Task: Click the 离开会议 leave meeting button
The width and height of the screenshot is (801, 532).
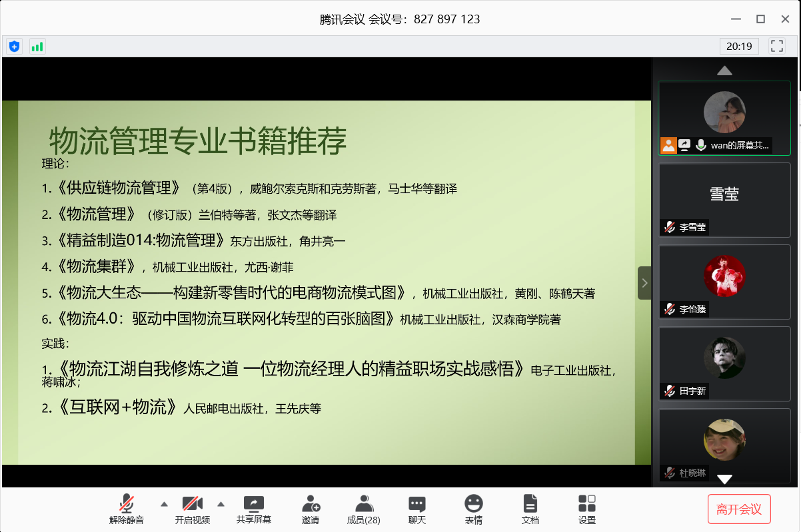Action: point(739,509)
